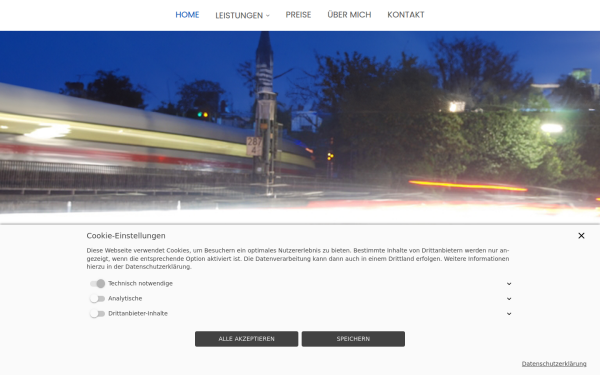The height and width of the screenshot is (375, 600).
Task: Expand the Analytische details chevron
Action: [509, 299]
